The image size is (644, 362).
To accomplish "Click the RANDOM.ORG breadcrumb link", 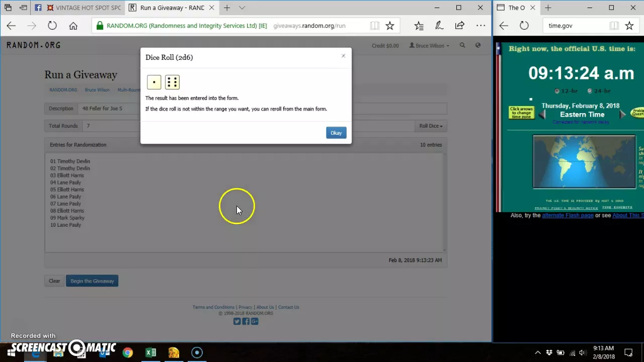I will point(63,90).
